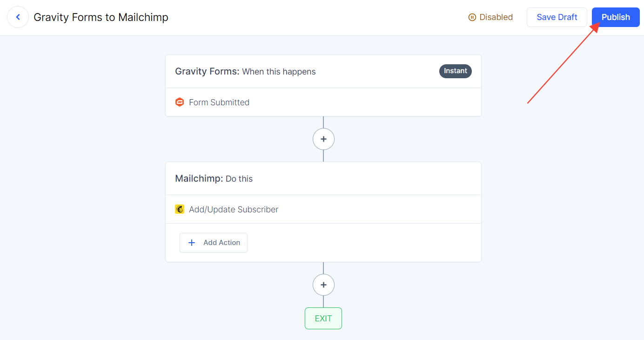Image resolution: width=644 pixels, height=340 pixels.
Task: Edit the Gravity Forms to Mailchimp title
Action: point(101,17)
